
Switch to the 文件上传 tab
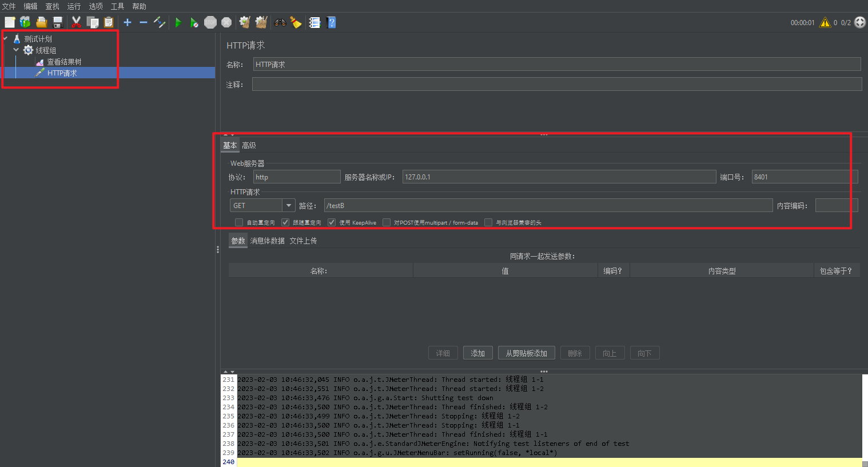pyautogui.click(x=303, y=241)
